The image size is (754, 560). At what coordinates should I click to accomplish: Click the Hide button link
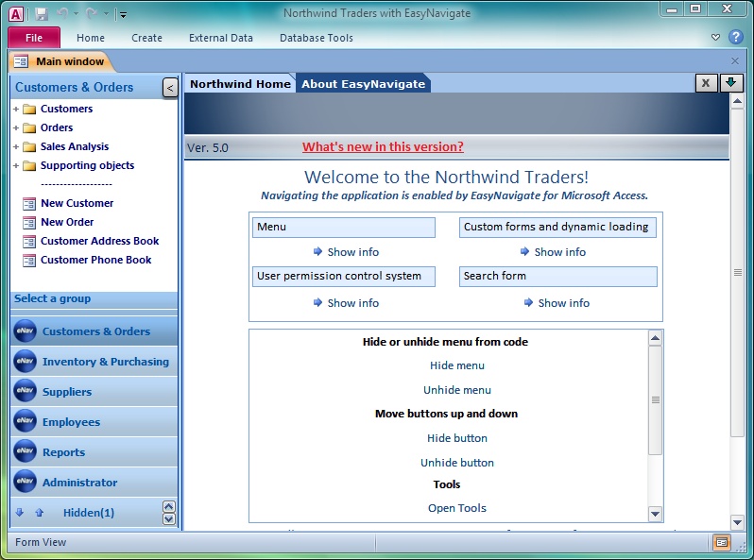(456, 438)
